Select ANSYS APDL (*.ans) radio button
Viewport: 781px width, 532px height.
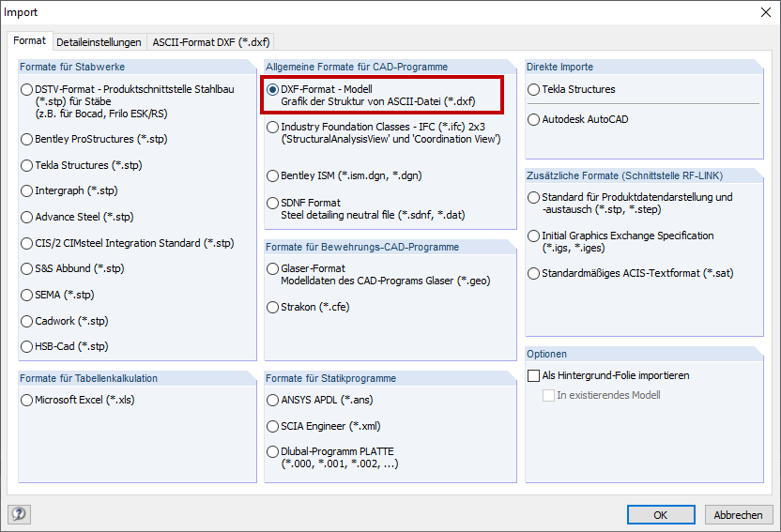(272, 401)
